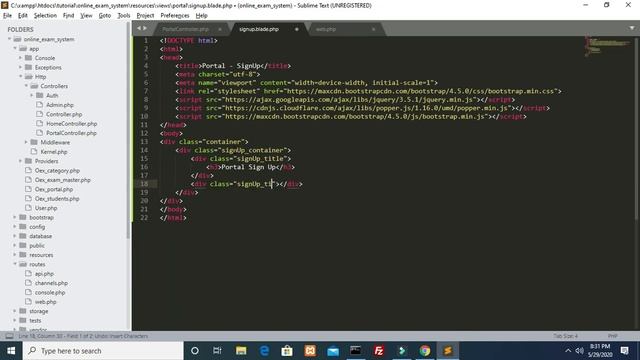Open Task View on the taskbar
The width and height of the screenshot is (640, 360).
[x=217, y=351]
